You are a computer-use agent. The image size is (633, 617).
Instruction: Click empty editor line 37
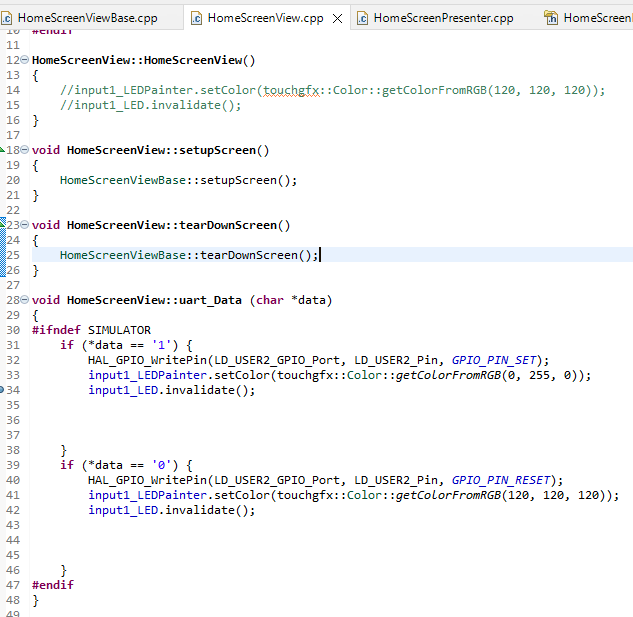[331, 435]
